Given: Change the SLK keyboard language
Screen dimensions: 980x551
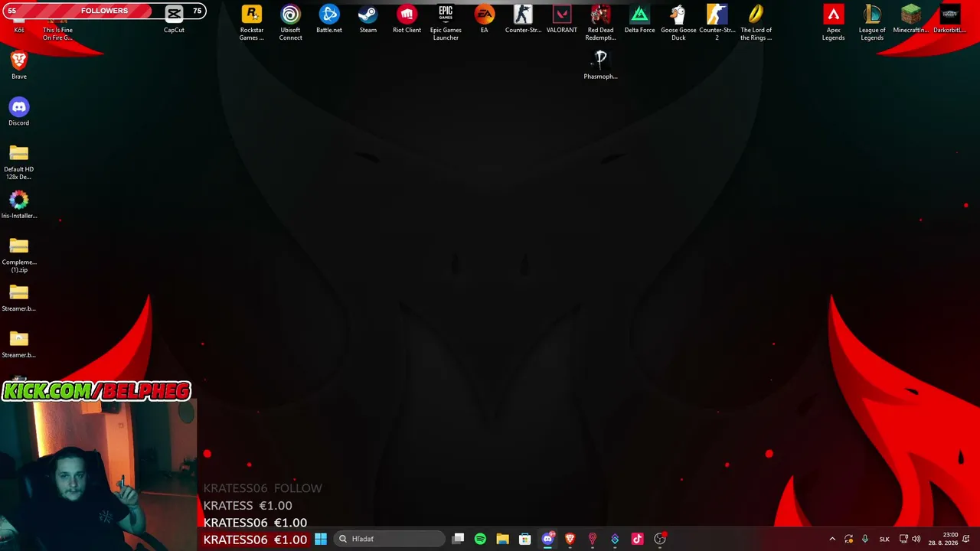Looking at the screenshot, I should click(884, 539).
